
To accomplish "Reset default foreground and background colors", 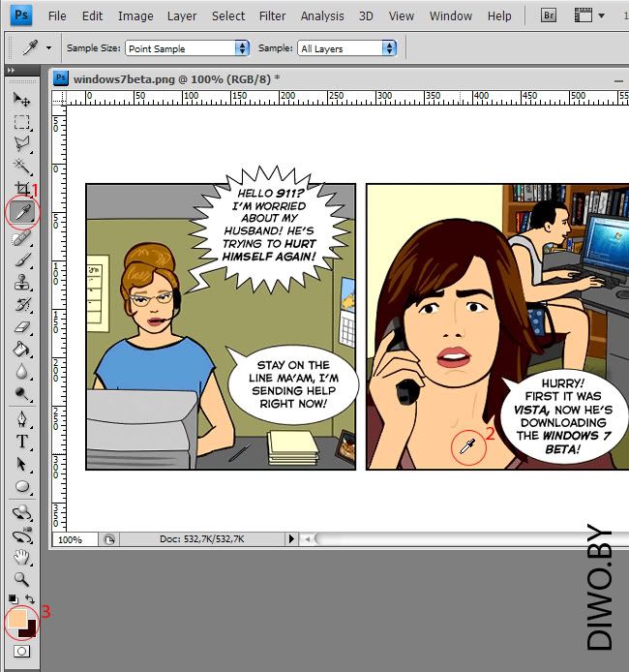I will 13,598.
